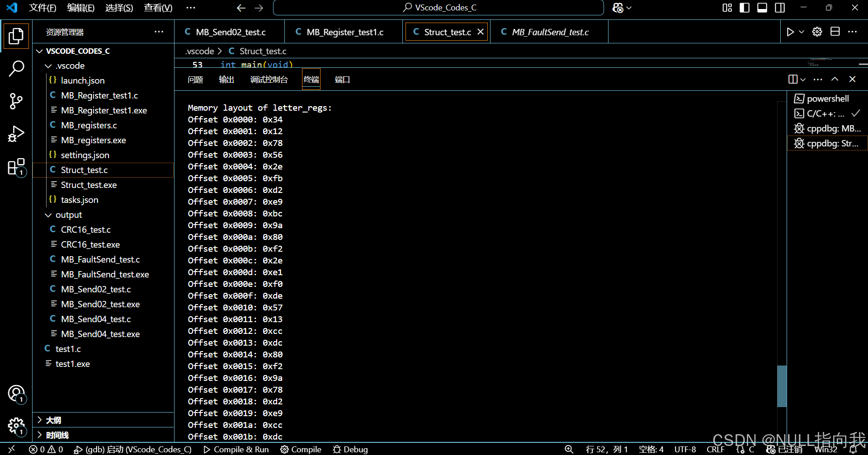Screen dimensions: 868x455
Task: Open errors and warnings indicator
Action: [46, 449]
